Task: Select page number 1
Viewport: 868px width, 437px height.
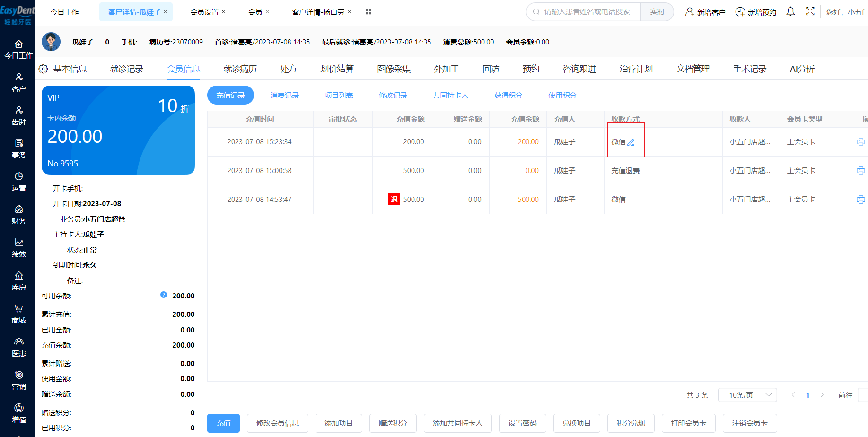Action: pyautogui.click(x=807, y=395)
